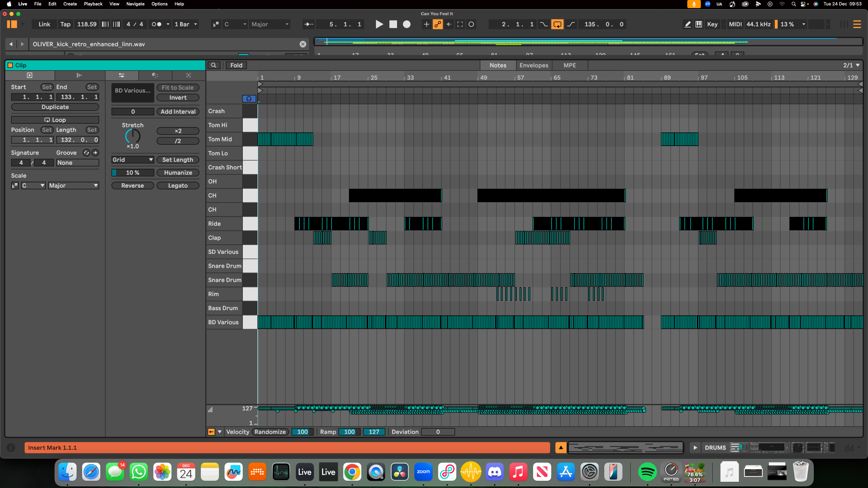
Task: Enable the Draw Mode pencil icon
Action: pyautogui.click(x=687, y=24)
